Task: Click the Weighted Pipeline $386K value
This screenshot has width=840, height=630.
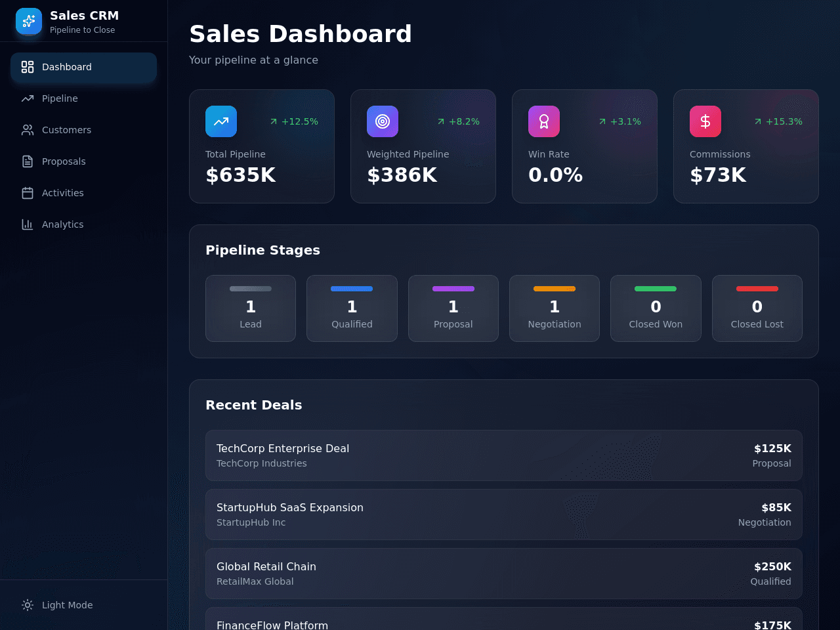Action: (402, 175)
